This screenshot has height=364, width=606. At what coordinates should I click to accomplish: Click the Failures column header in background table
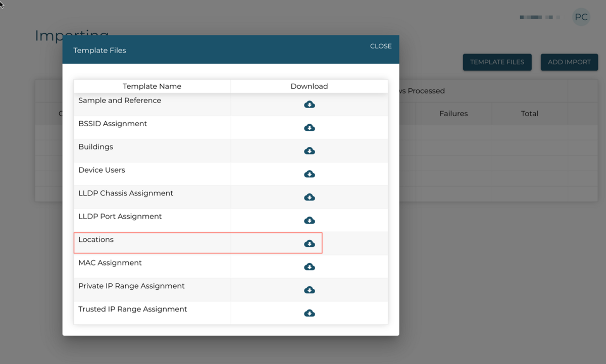(453, 114)
